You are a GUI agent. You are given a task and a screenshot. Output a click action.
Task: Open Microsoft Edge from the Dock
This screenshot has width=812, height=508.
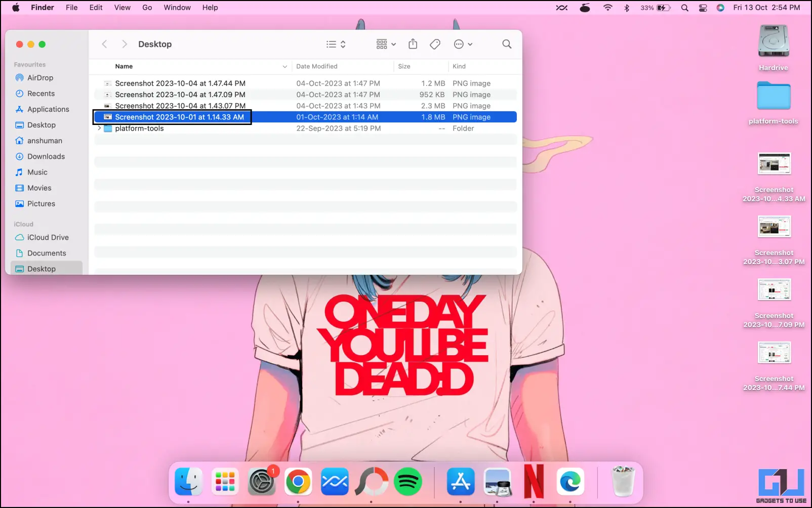pos(570,481)
